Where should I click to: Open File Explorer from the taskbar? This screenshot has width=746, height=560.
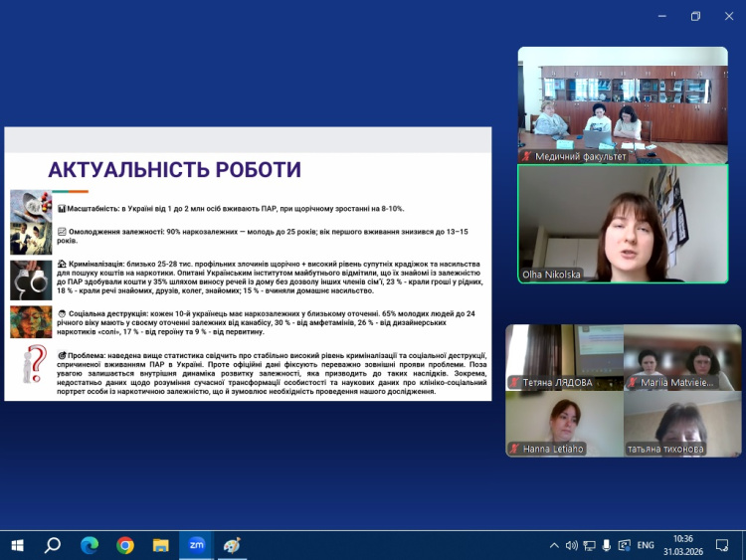pos(160,545)
